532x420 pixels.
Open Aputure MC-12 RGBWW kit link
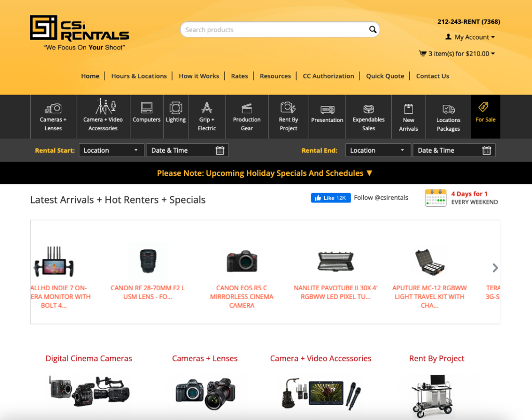point(430,296)
